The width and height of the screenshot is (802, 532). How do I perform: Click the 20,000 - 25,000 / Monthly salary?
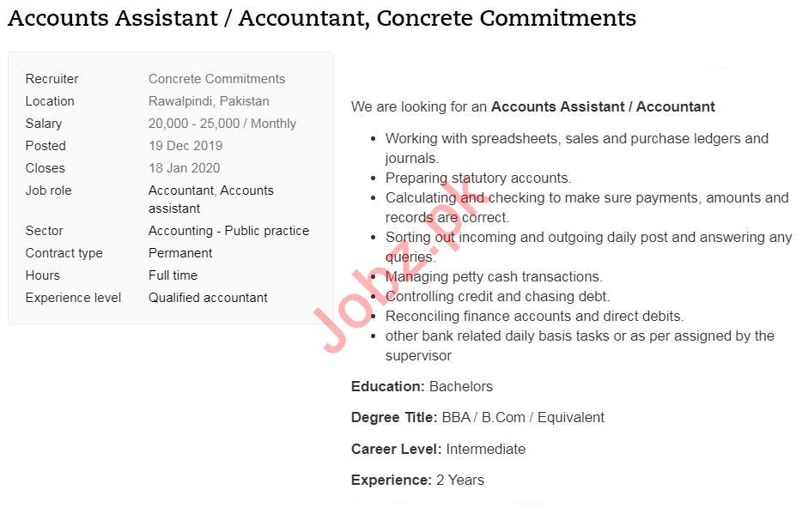coord(222,124)
